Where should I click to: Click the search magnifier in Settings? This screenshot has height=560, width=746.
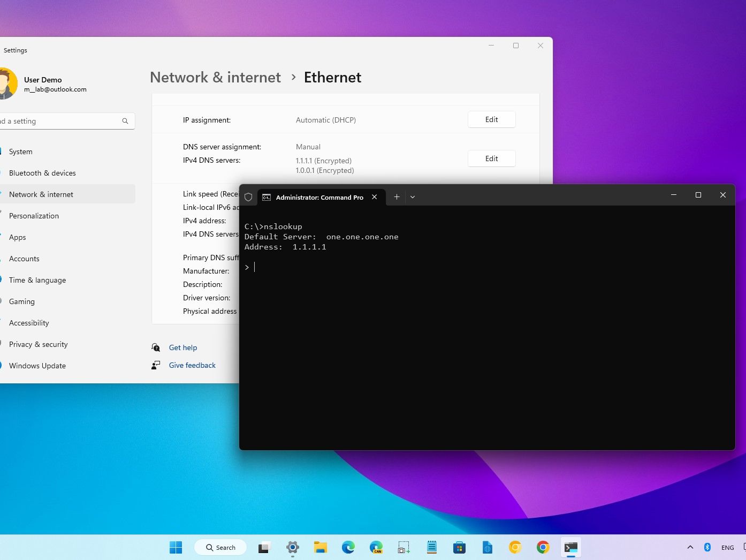tap(125, 121)
